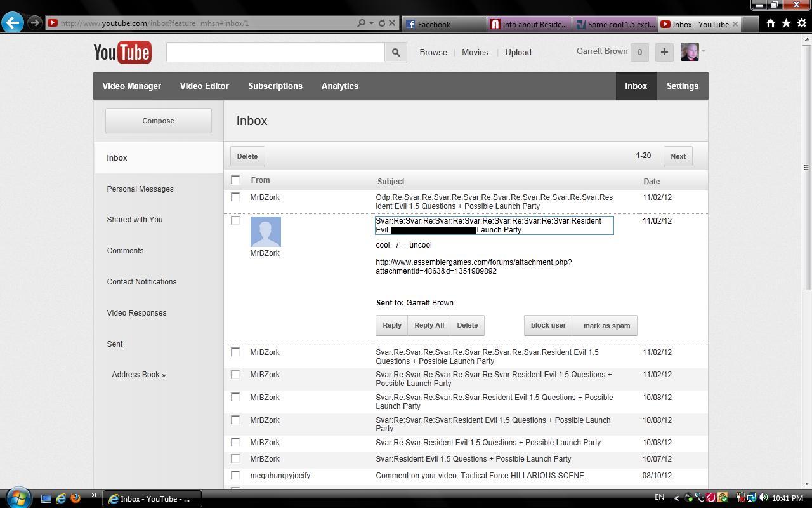This screenshot has height=508, width=812.
Task: Check box for the 10/07/12 message
Action: 235,458
